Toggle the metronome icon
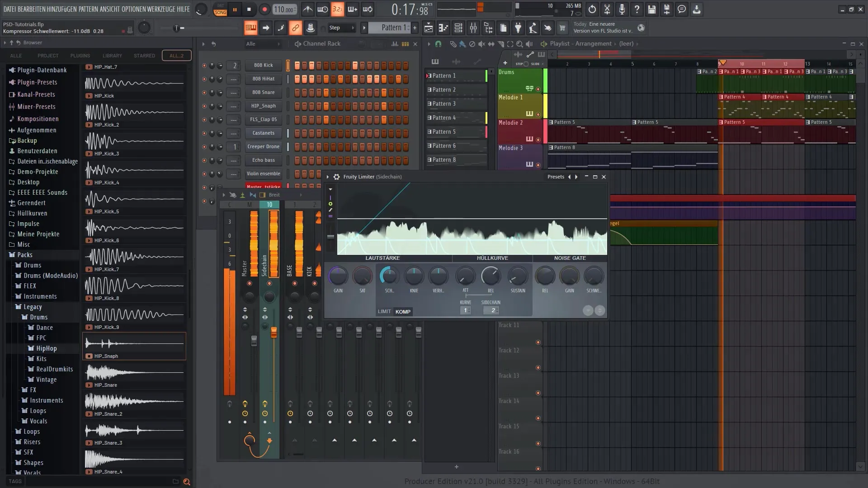This screenshot has width=868, height=488. [x=308, y=9]
